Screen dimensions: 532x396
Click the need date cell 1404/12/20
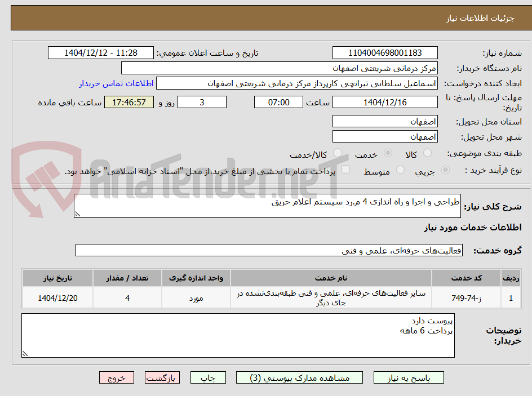coord(57,297)
